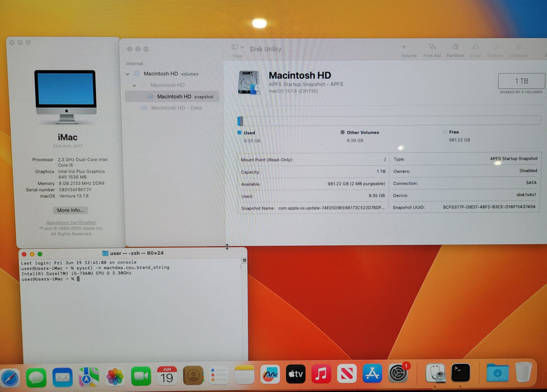Open FaceTime from the Dock
This screenshot has width=547, height=392.
tap(141, 376)
